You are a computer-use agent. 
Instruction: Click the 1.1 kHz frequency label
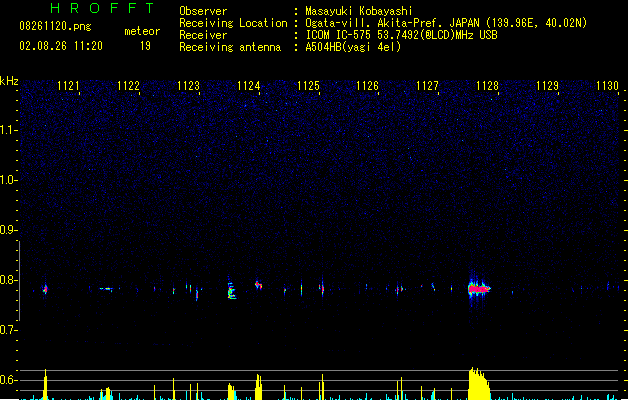click(8, 130)
